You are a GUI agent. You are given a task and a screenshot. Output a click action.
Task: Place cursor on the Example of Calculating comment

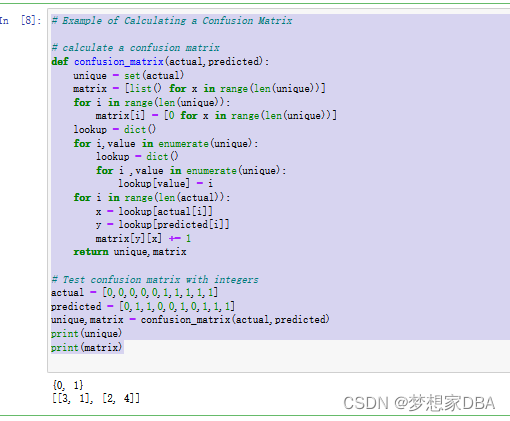click(x=172, y=21)
